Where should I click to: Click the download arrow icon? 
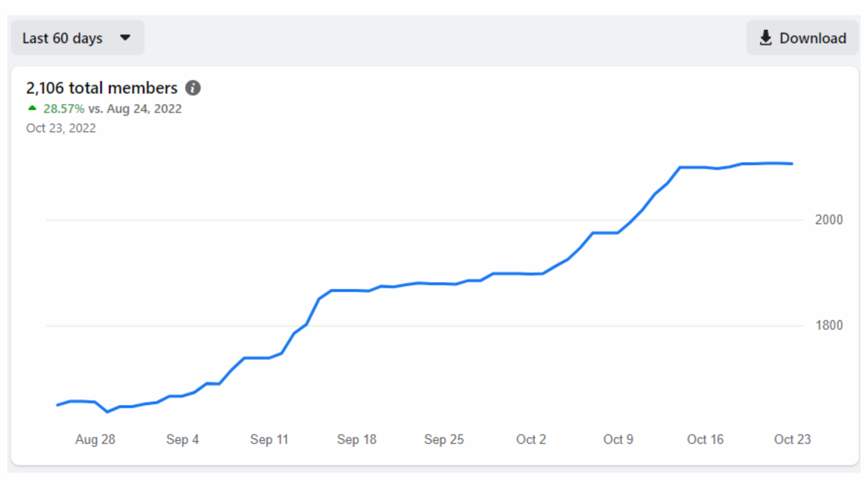tap(765, 38)
